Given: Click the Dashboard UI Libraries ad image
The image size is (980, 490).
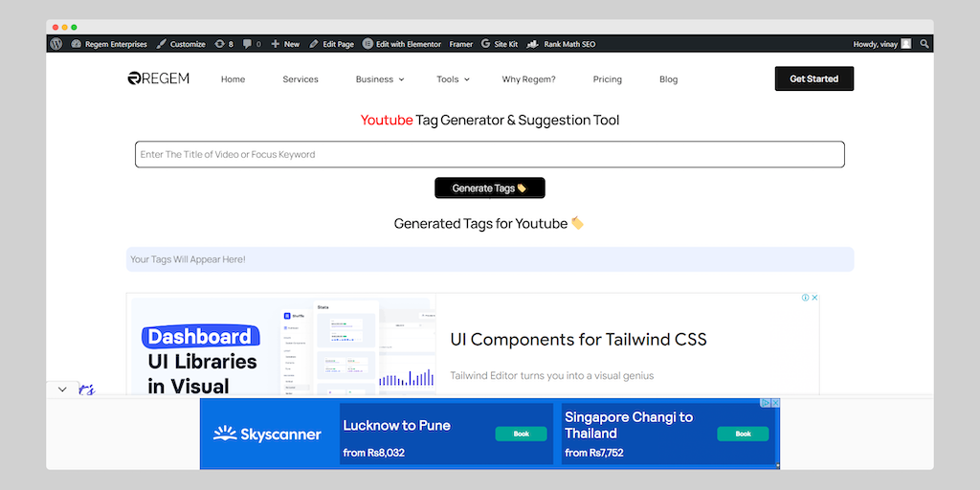Looking at the screenshot, I should [x=281, y=346].
